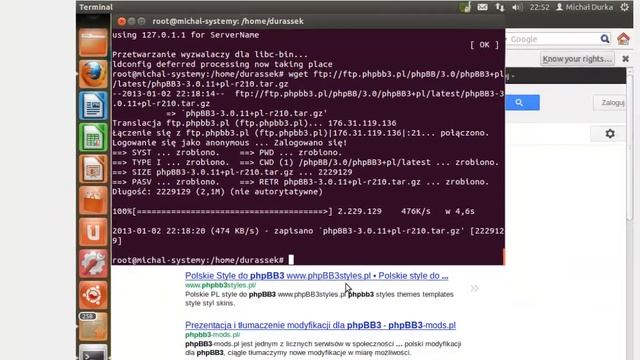Open System Settings wrench icon in launcher

point(93,264)
